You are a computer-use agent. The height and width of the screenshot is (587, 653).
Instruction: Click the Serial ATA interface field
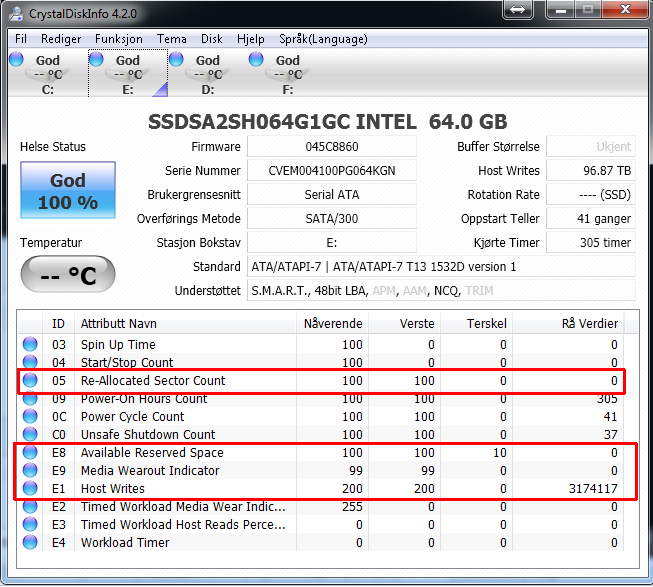[332, 195]
